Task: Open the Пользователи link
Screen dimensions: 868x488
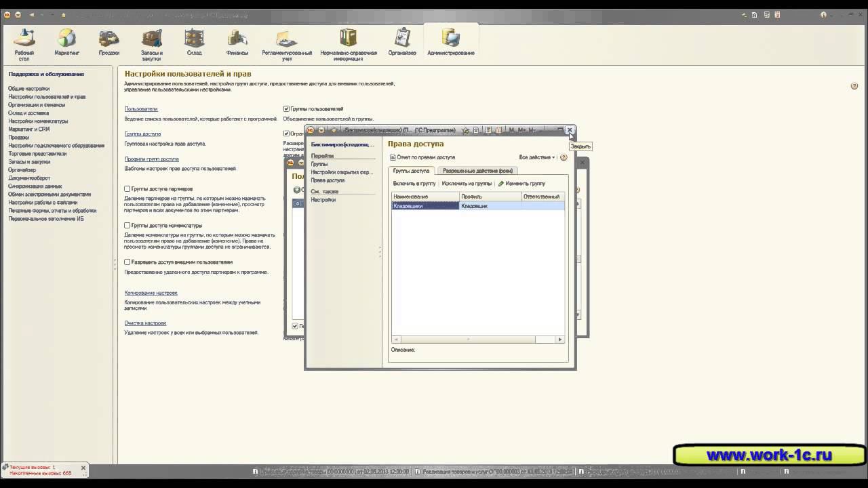Action: 141,108
